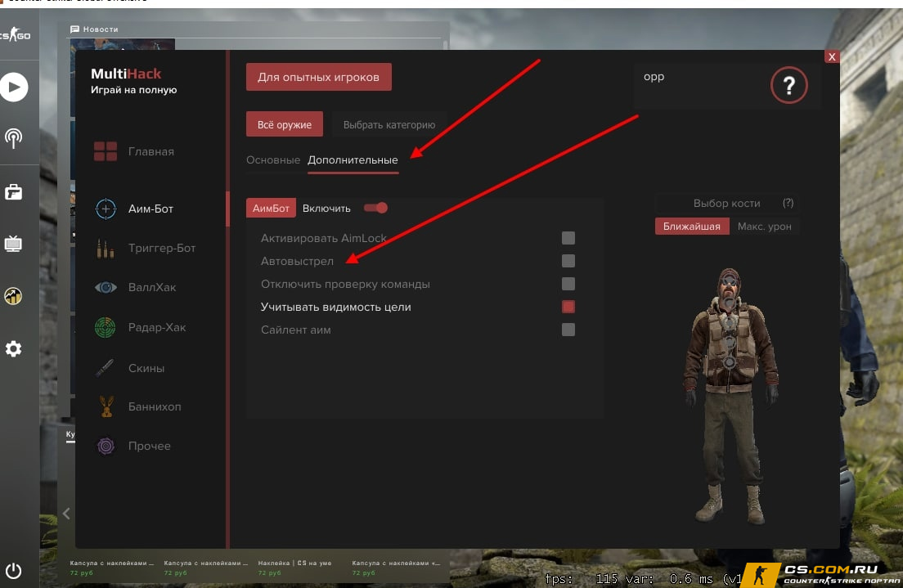Open CS:GO settings gear icon
This screenshot has height=588, width=903.
13,348
